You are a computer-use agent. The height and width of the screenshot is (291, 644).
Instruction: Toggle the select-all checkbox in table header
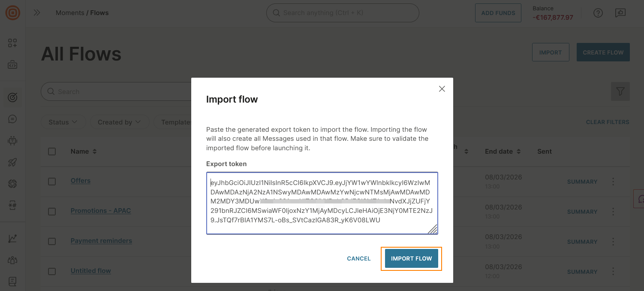pyautogui.click(x=52, y=151)
